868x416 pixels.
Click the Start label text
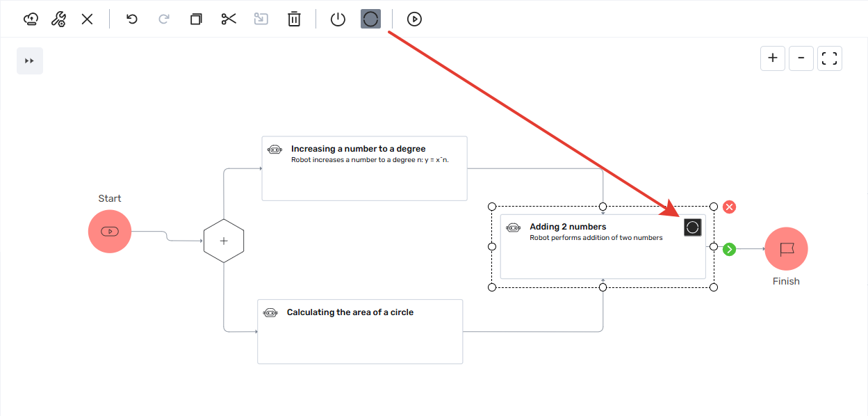110,199
